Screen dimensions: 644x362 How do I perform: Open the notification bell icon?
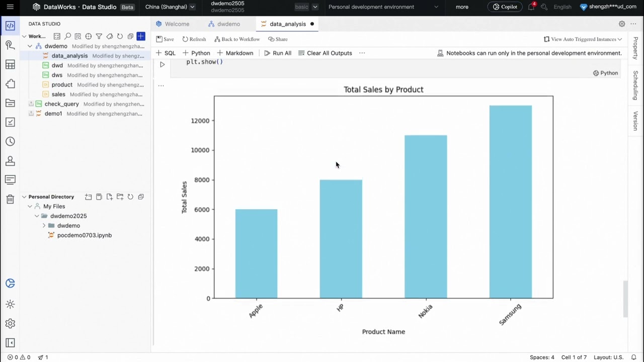click(531, 7)
